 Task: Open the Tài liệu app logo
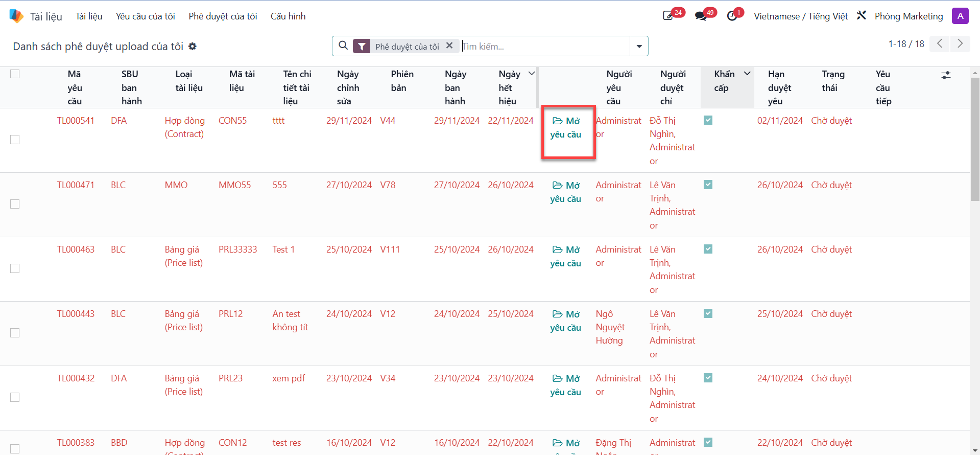click(16, 16)
